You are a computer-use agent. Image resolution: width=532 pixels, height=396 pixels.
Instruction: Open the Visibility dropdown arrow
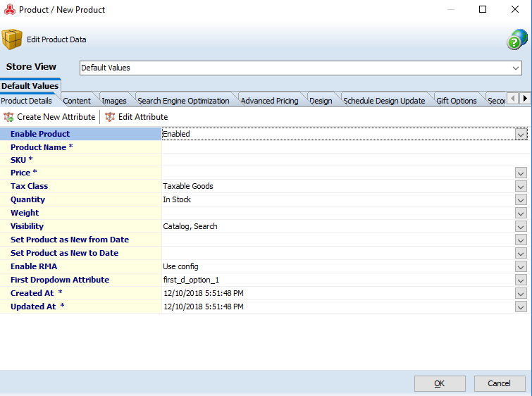pyautogui.click(x=521, y=226)
